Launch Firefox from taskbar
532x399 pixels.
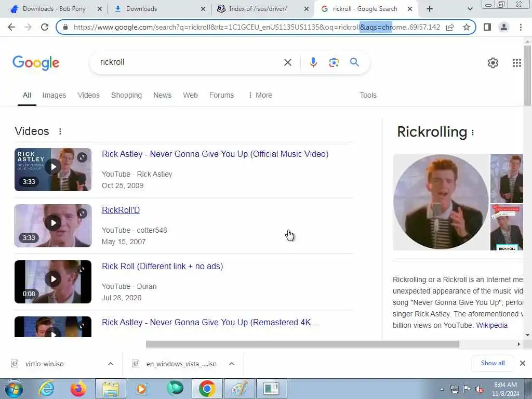[78, 389]
